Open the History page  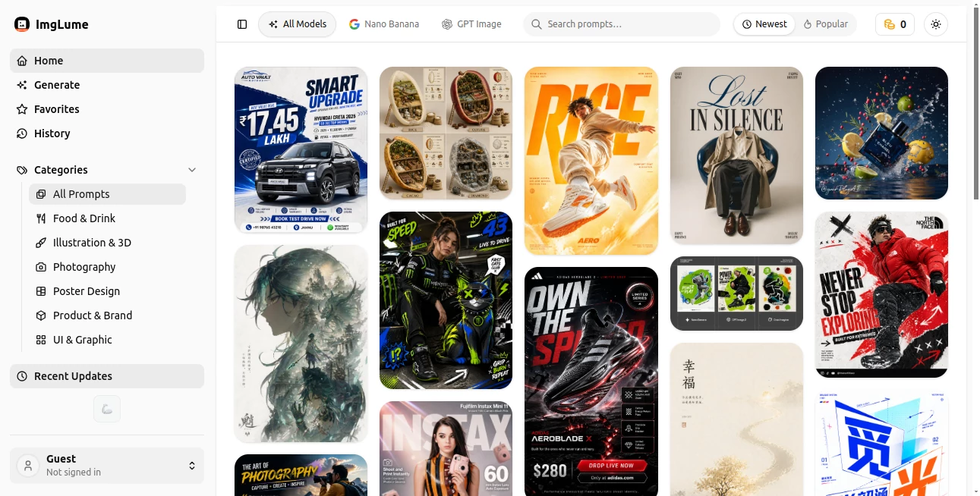pos(107,133)
